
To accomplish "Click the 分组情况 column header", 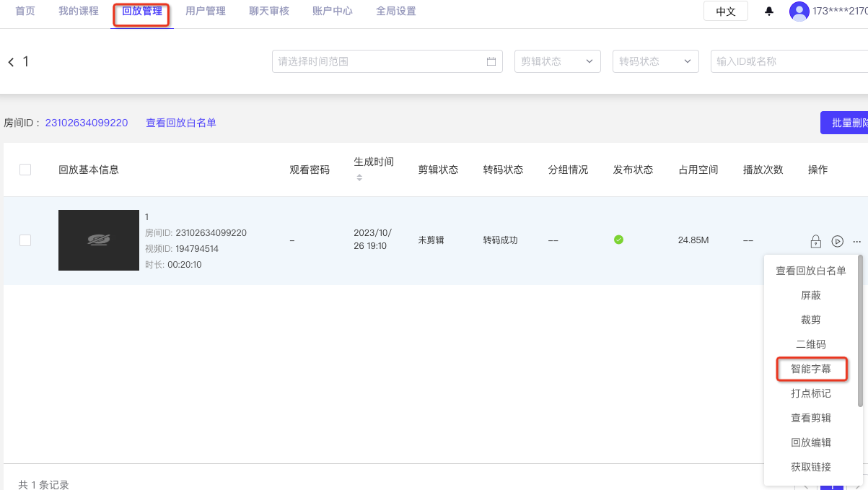I will pyautogui.click(x=568, y=170).
